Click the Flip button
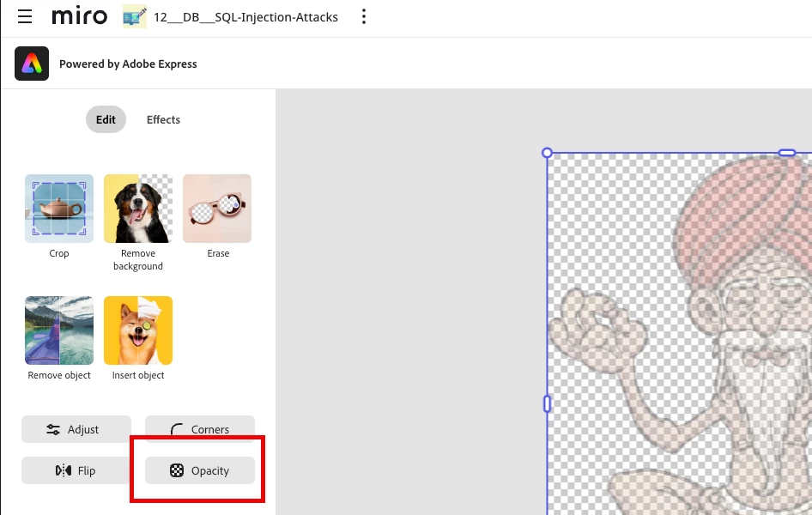Screen dimensions: 812x515 [x=76, y=470]
